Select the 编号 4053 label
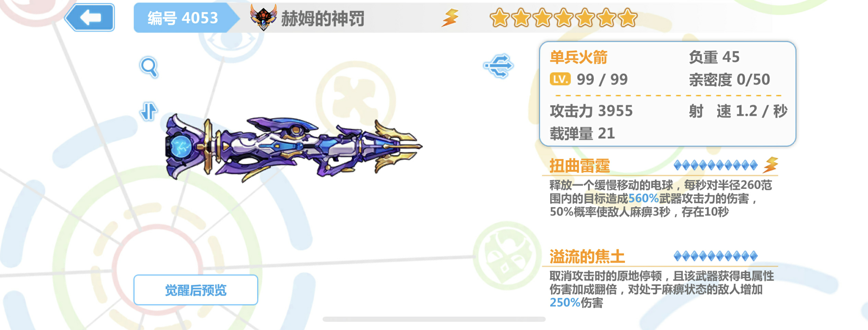The image size is (868, 330). point(183,18)
